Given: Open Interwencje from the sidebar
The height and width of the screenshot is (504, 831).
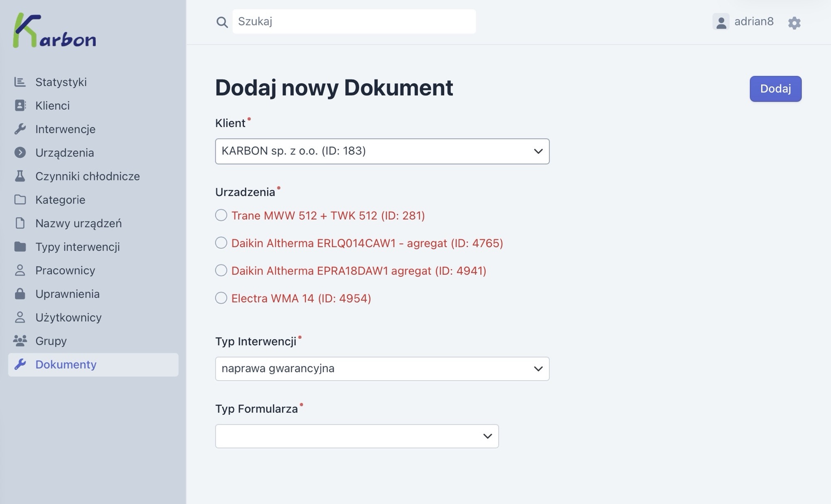Looking at the screenshot, I should click(65, 129).
